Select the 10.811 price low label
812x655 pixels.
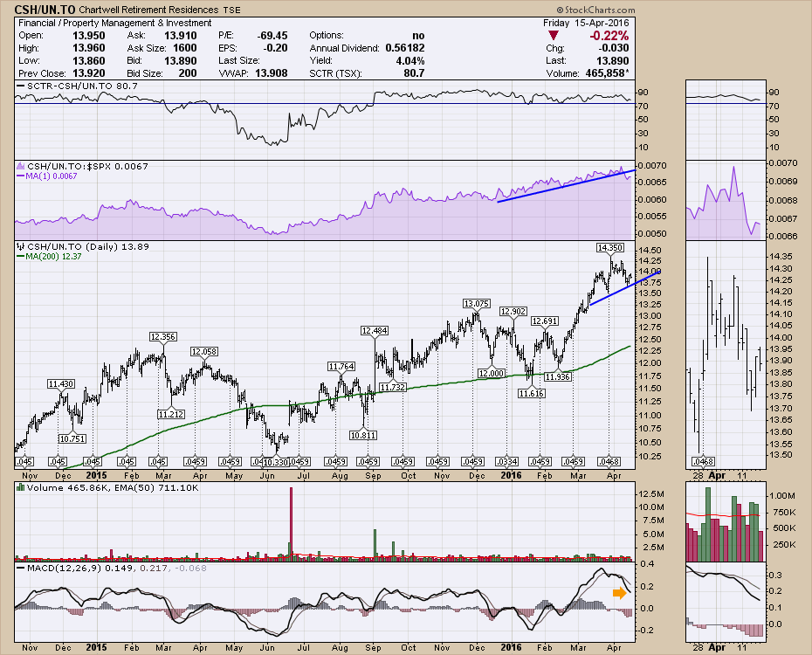point(363,436)
